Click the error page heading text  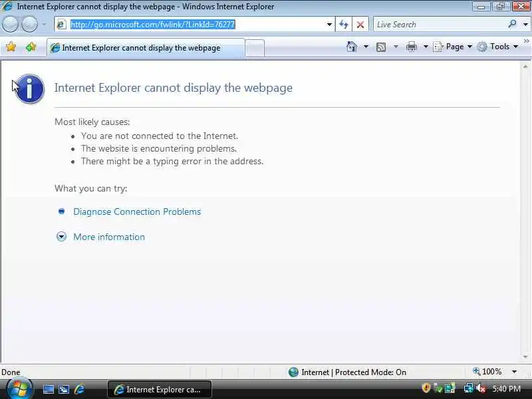point(174,88)
